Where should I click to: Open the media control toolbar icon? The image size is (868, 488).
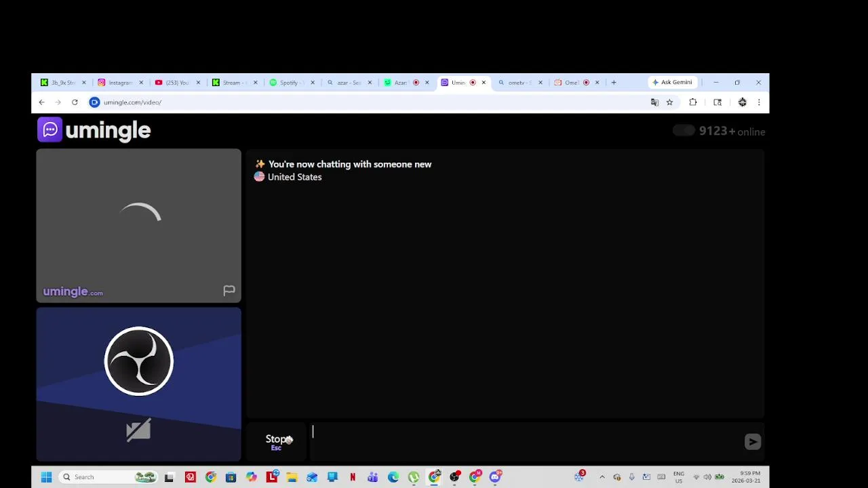717,102
